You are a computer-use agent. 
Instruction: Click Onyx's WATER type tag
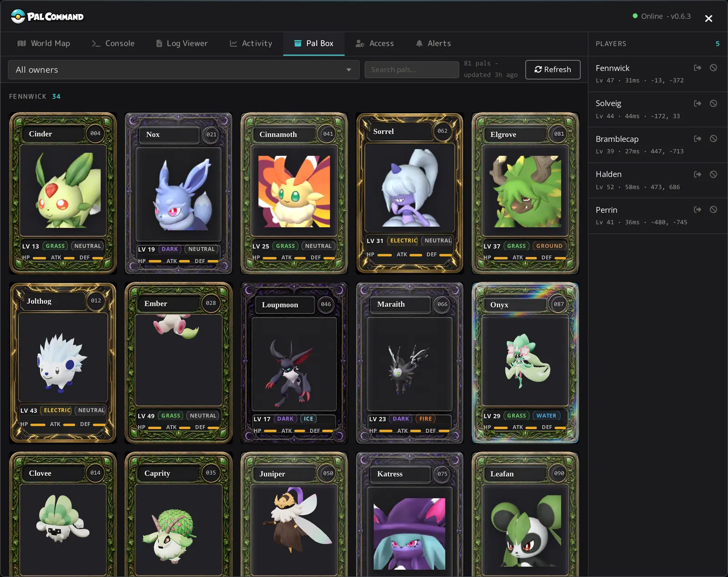point(546,416)
